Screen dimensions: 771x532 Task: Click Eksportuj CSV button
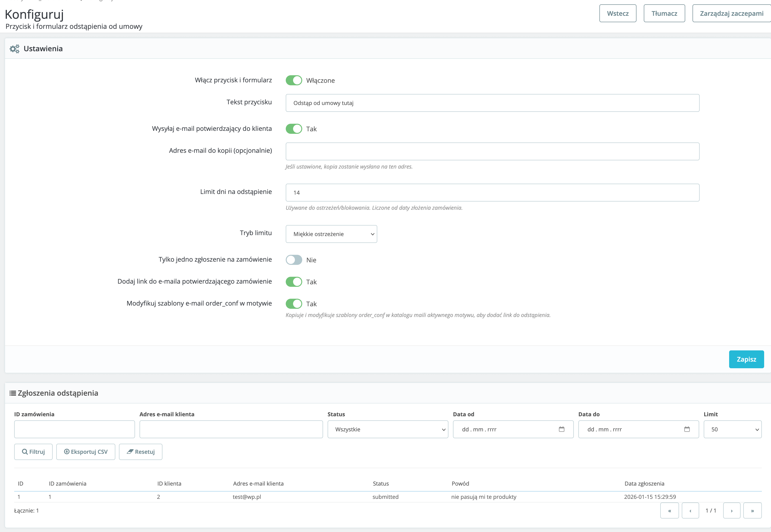point(86,452)
